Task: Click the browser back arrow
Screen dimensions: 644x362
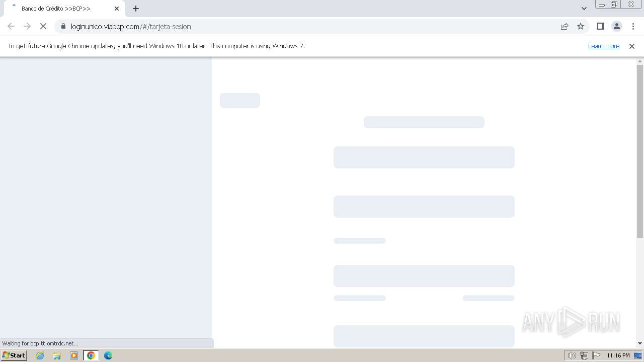Action: point(11,26)
